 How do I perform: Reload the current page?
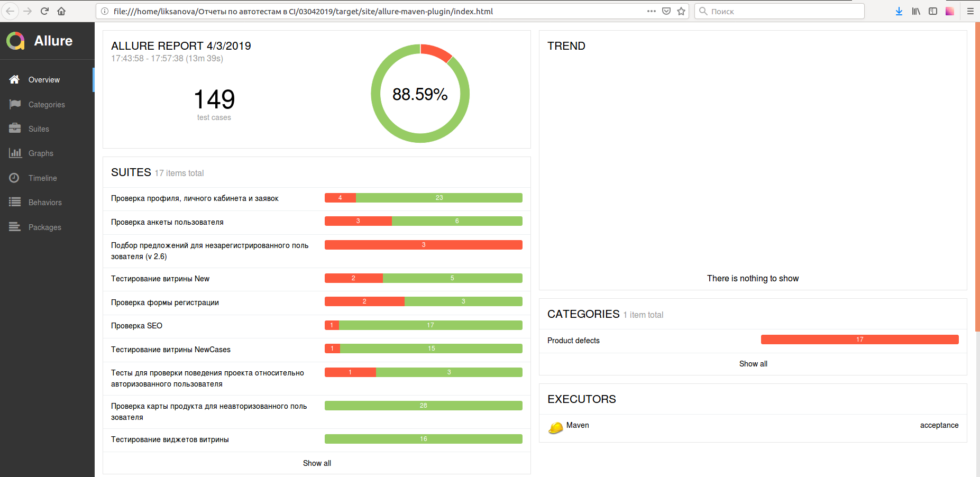(x=44, y=11)
